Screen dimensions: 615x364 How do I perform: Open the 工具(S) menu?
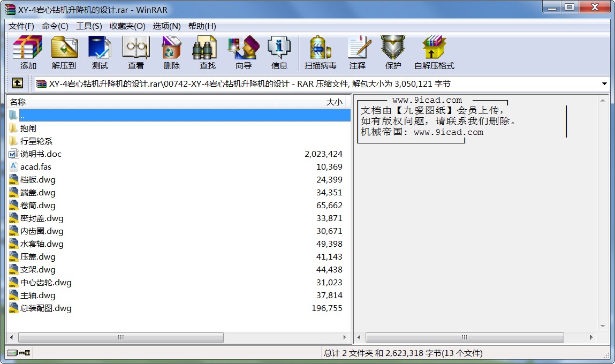89,26
